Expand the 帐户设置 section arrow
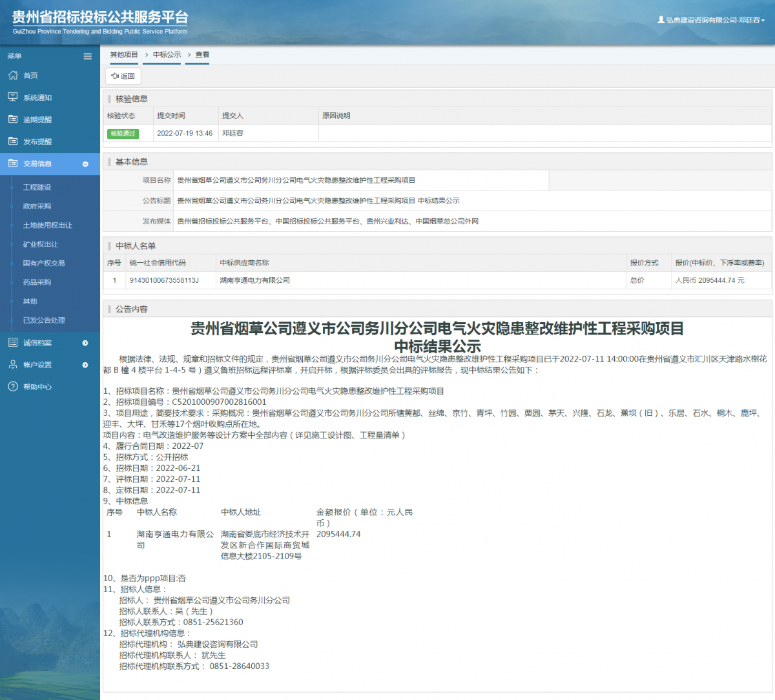The image size is (775, 700). pos(85,365)
